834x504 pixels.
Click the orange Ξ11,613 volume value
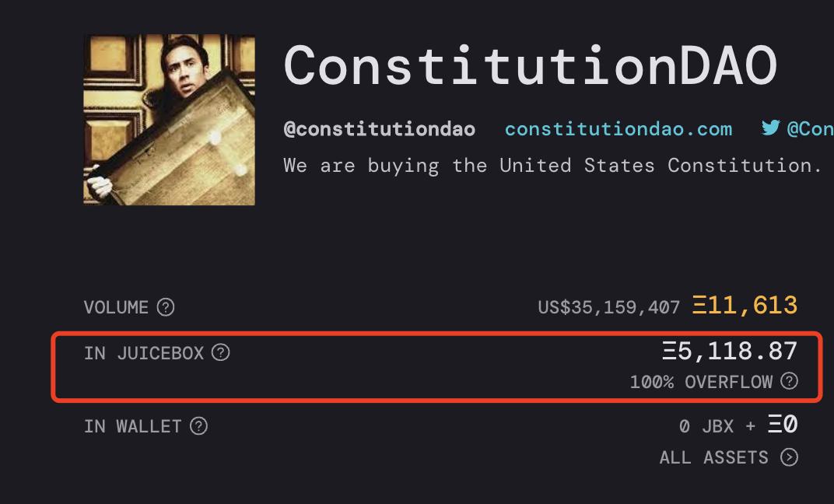745,306
